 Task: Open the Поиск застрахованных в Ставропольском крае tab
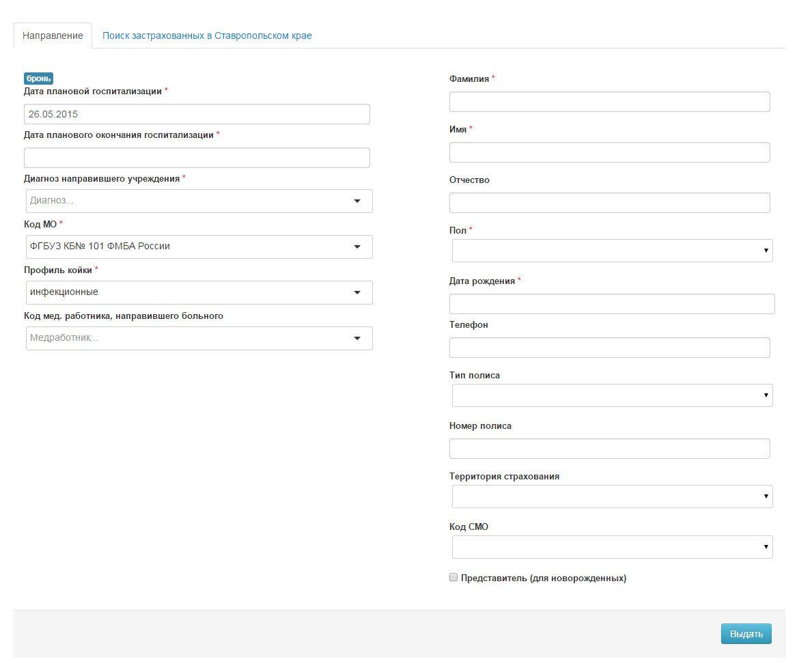tap(207, 36)
